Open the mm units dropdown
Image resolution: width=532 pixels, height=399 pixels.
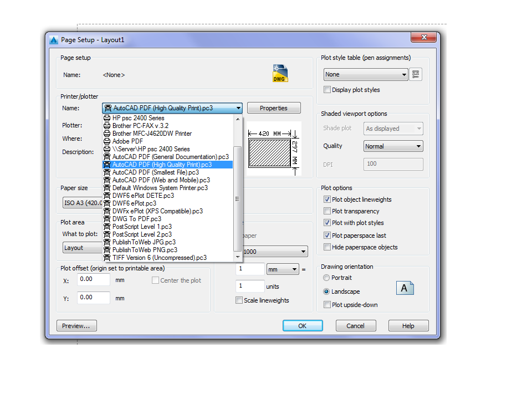[283, 269]
